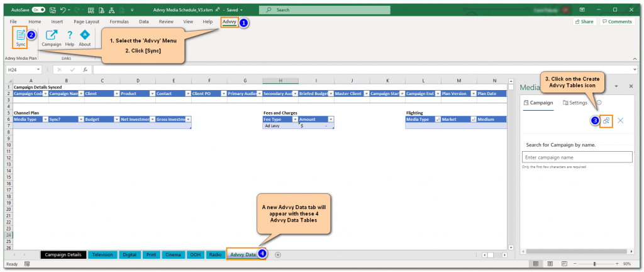Open the Client column filter dropdown
The image size is (644, 272).
tap(115, 93)
